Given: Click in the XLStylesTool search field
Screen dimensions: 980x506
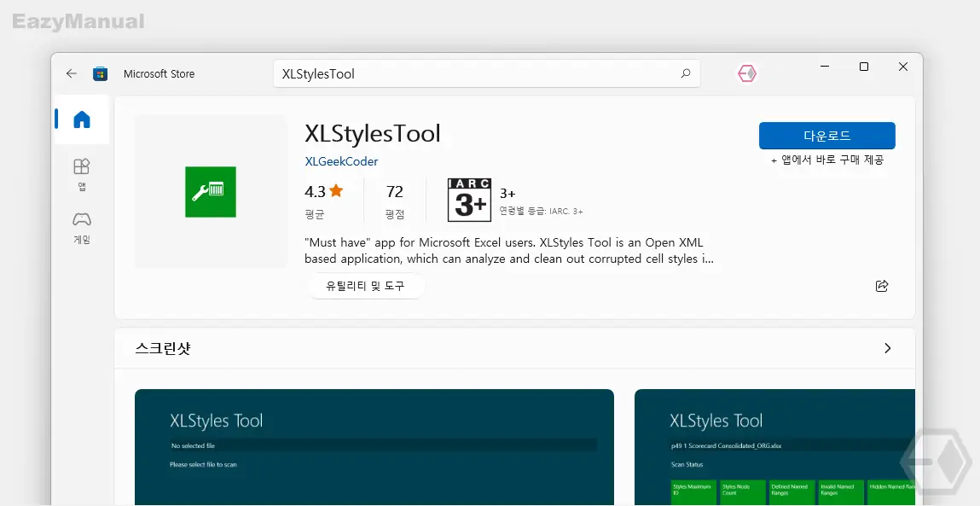Looking at the screenshot, I should 487,73.
